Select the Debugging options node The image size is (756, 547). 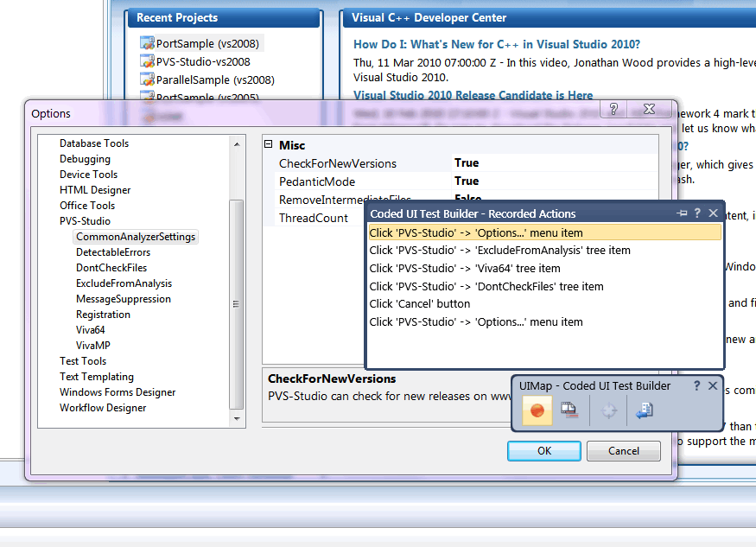tap(85, 159)
